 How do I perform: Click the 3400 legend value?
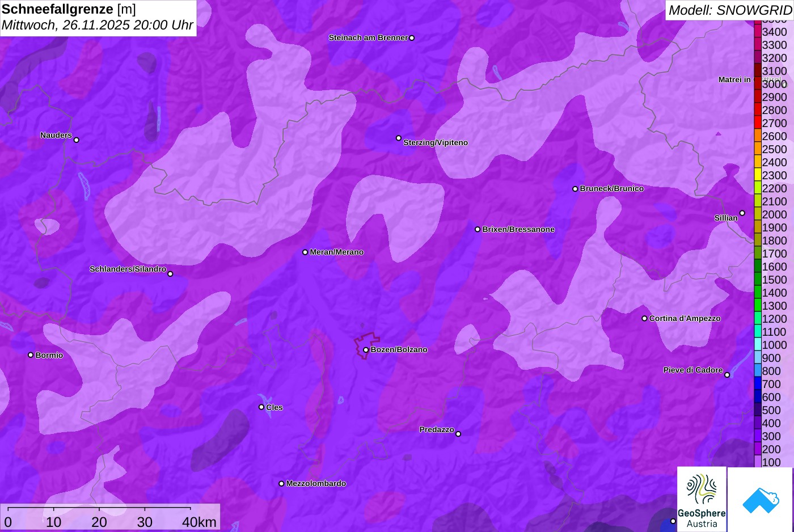coord(774,32)
